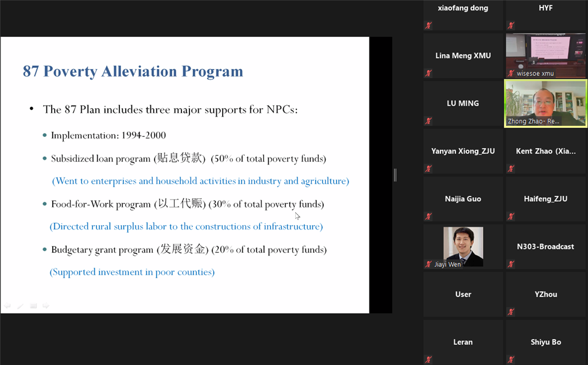Click the pen tool icon on the slide
Viewport: 588px width, 365px height.
point(20,306)
